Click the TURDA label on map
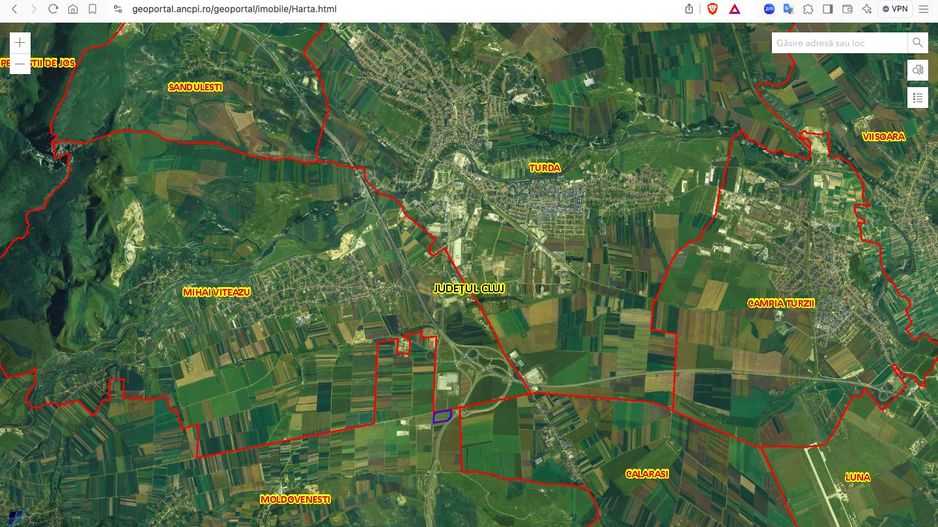Image resolution: width=938 pixels, height=527 pixels. point(544,167)
